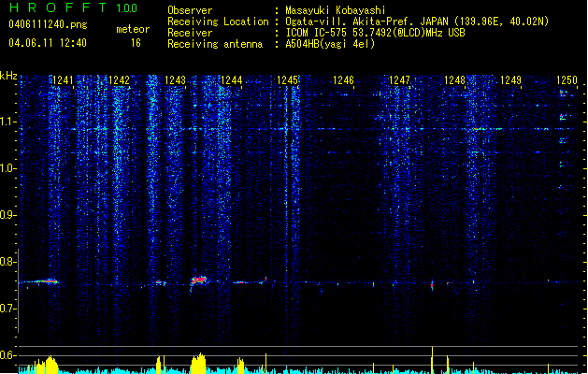Click time marker 1248
Viewport: 588px width, 374px height.
[454, 80]
